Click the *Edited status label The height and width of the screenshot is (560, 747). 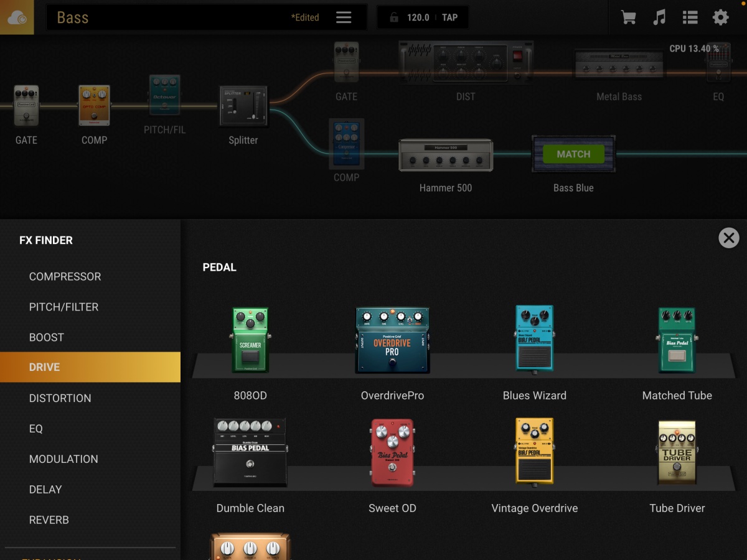305,17
